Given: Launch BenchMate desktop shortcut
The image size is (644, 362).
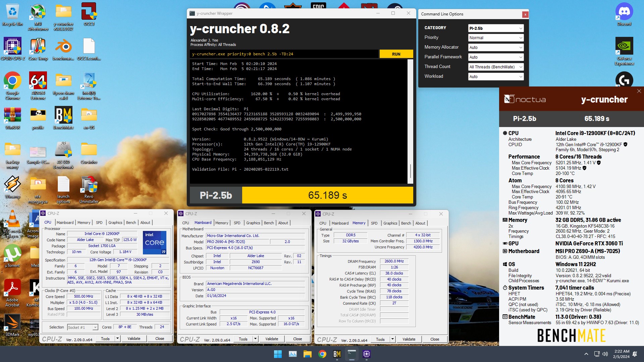Looking at the screenshot, I should 63,118.
